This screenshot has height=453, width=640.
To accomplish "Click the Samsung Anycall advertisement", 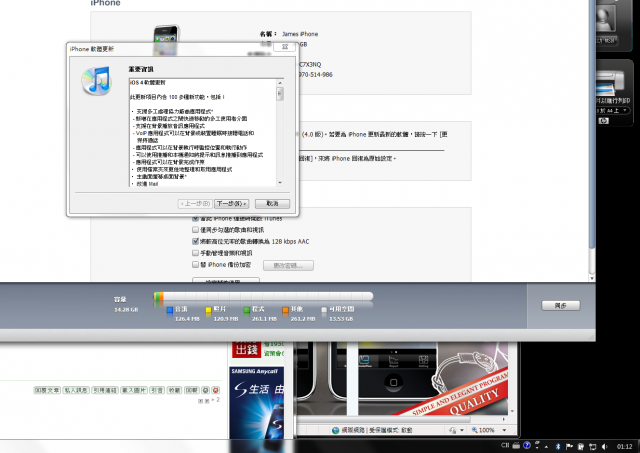I will point(257,403).
